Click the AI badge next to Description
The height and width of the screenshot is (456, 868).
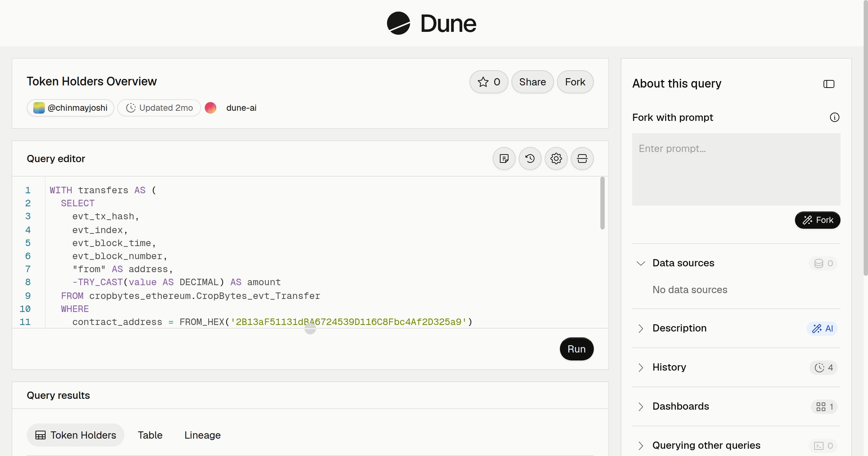pyautogui.click(x=822, y=329)
